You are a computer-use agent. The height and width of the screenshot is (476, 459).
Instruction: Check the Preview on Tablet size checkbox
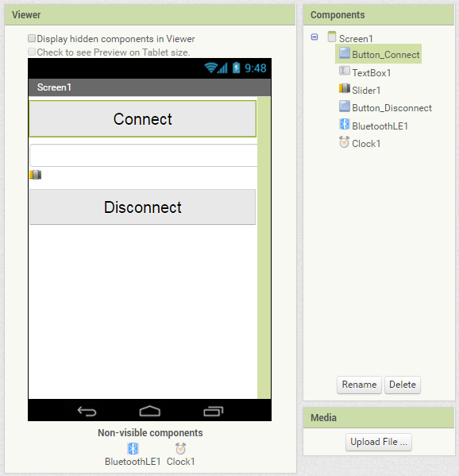coord(32,52)
